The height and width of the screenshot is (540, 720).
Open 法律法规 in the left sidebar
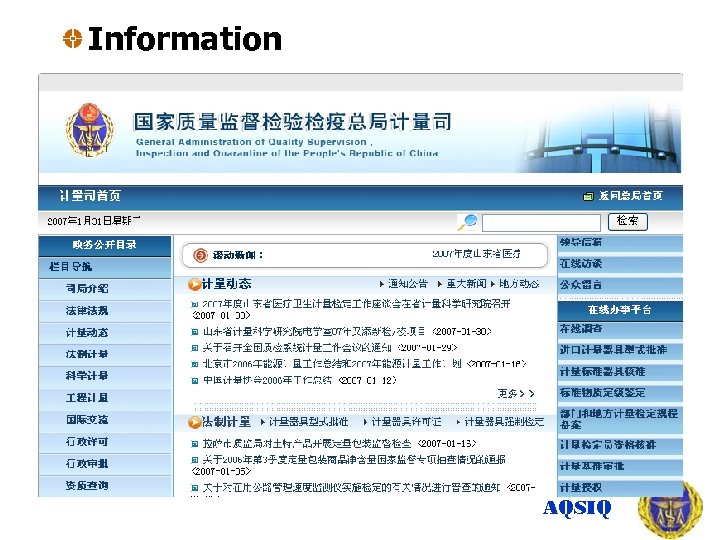87,311
